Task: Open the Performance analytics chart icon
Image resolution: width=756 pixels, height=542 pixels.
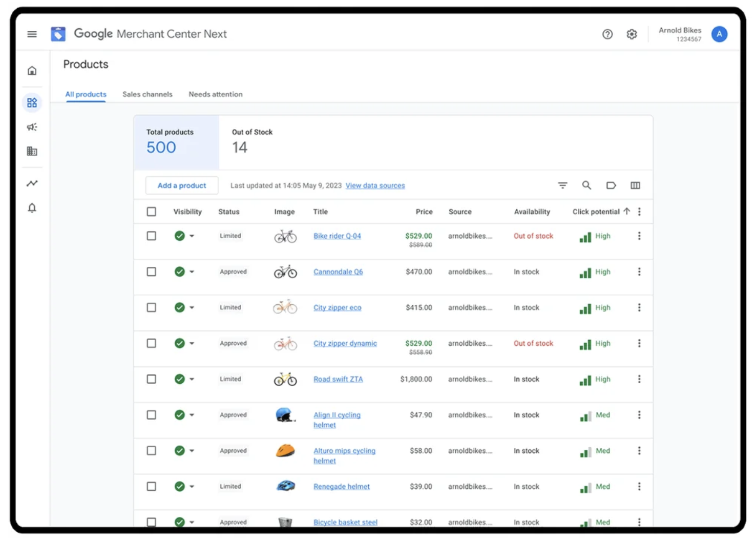Action: click(32, 183)
